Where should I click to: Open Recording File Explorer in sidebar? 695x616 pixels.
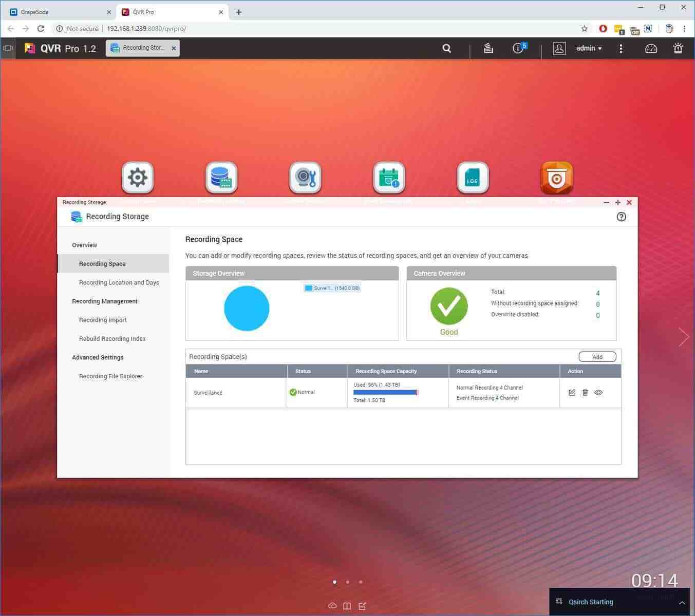110,376
